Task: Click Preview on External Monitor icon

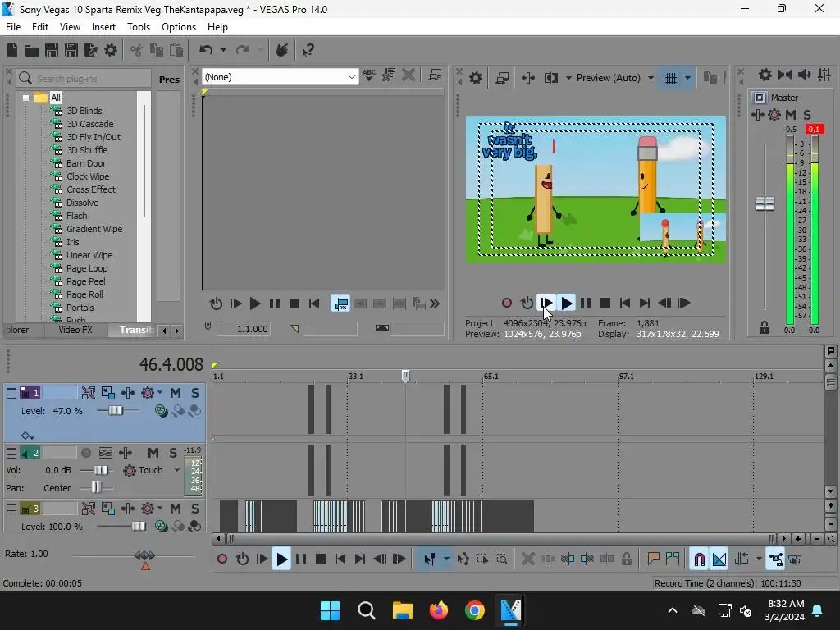Action: [502, 78]
